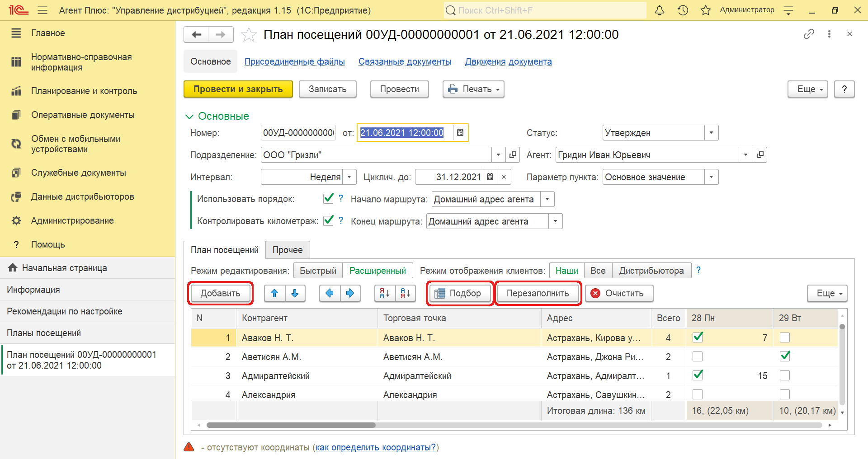This screenshot has height=459, width=868.
Task: Check 28 Пн for Александрия
Action: pos(698,394)
